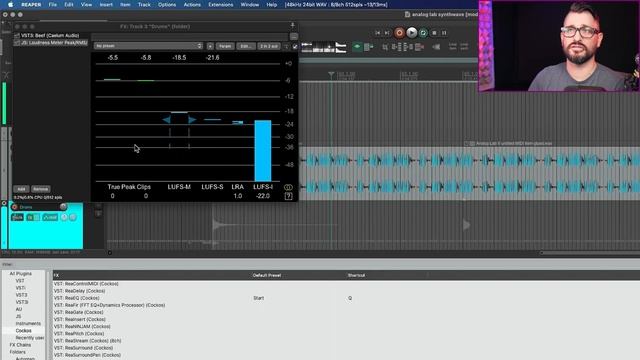Click the Drums track envelope button
Image resolution: width=640 pixels, height=360 pixels.
click(x=50, y=218)
